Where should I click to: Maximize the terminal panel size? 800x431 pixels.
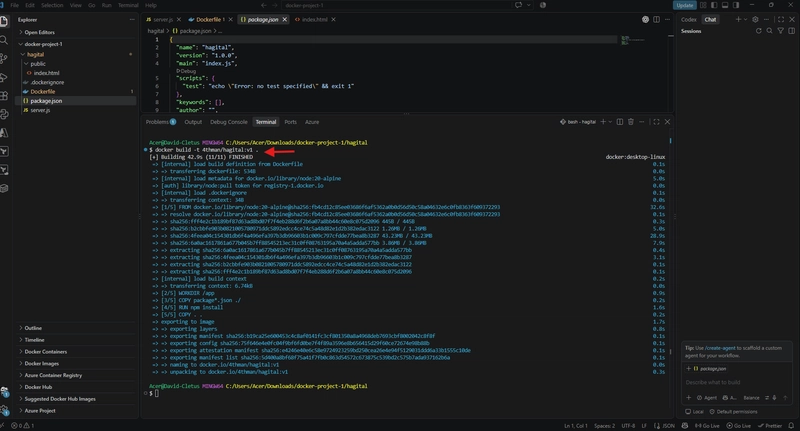point(656,122)
